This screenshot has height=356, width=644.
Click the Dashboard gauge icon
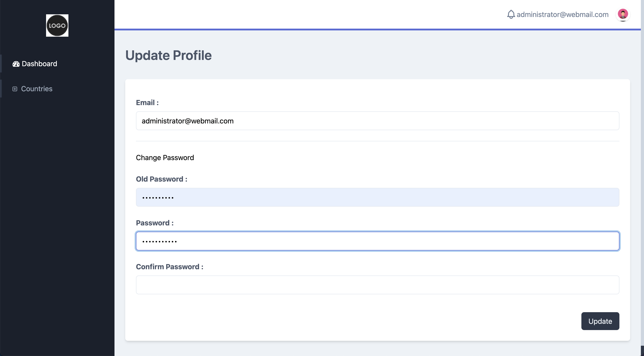16,64
